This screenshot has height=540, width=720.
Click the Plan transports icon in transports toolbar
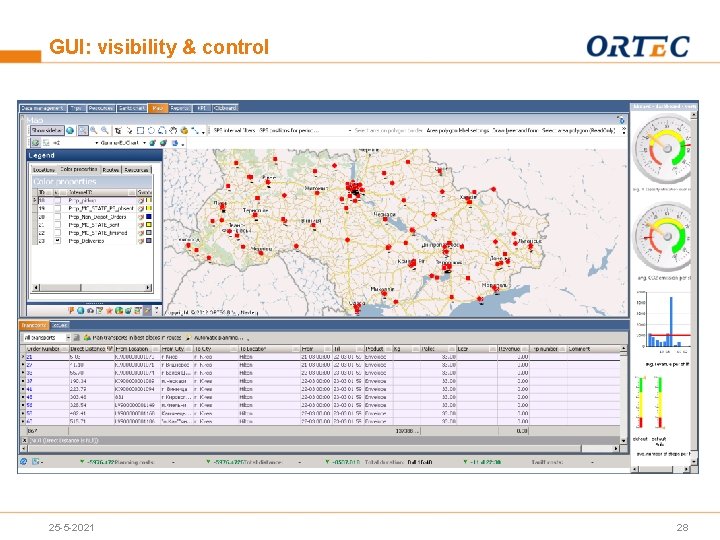point(87,338)
